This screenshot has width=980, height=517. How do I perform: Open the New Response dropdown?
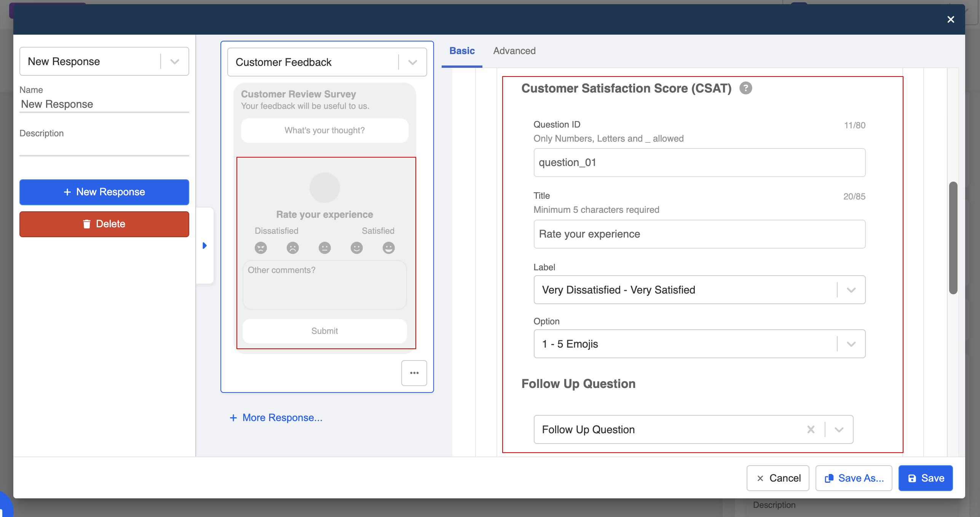[x=175, y=62]
